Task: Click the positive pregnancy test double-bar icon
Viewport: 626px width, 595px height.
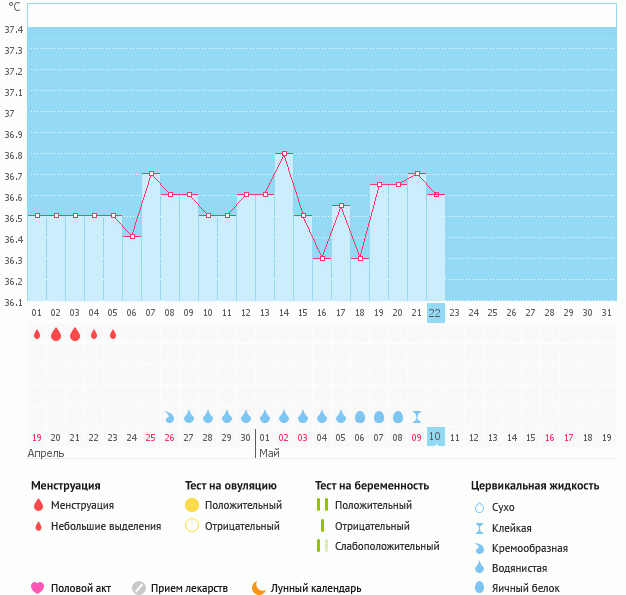Action: (x=322, y=505)
